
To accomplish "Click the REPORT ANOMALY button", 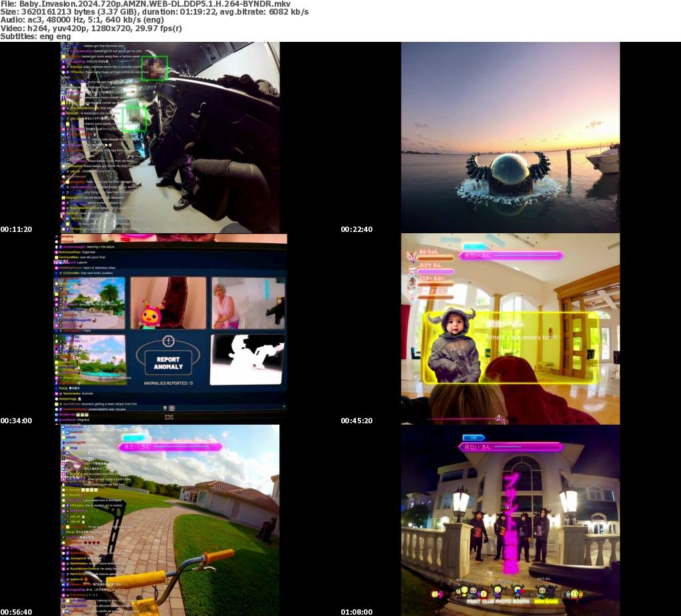I will tap(168, 362).
